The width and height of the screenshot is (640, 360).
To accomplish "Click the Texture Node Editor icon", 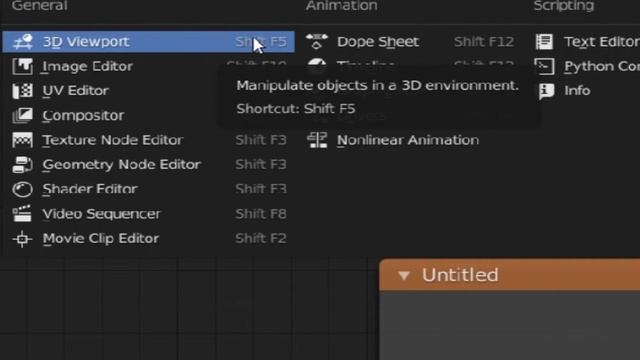I will (x=22, y=140).
